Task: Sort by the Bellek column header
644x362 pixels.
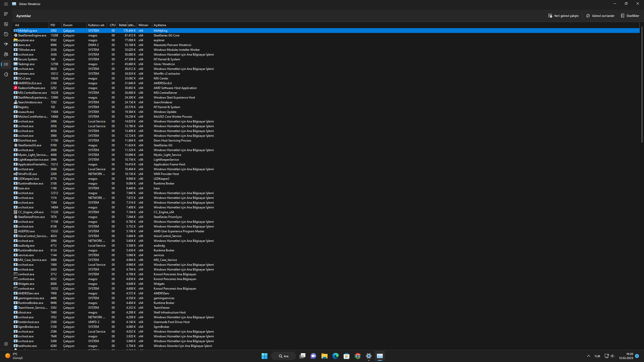Action: (x=127, y=25)
